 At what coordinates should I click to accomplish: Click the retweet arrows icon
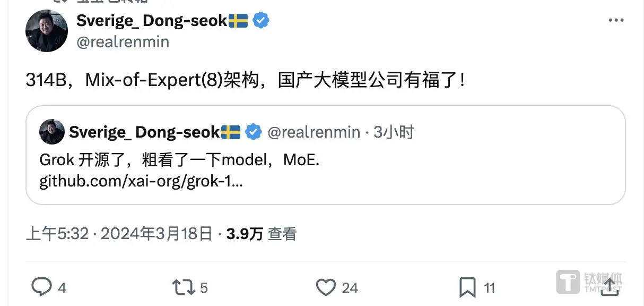(x=184, y=287)
